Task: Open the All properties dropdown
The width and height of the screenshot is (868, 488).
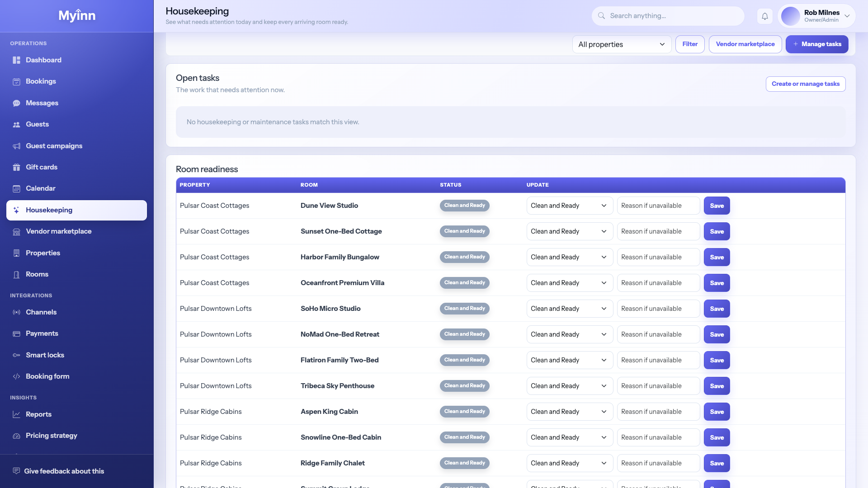Action: tap(622, 44)
